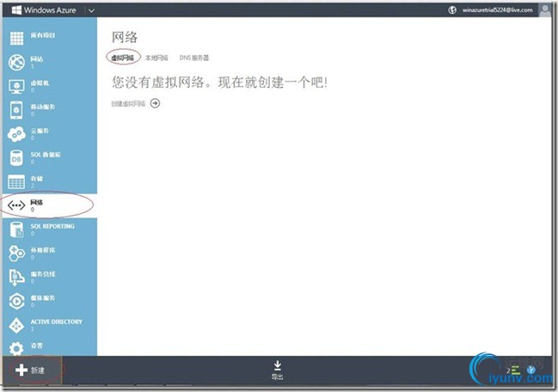558x392 pixels.
Task: Open the winazuretrial5224@live.com account menu
Action: coord(498,10)
